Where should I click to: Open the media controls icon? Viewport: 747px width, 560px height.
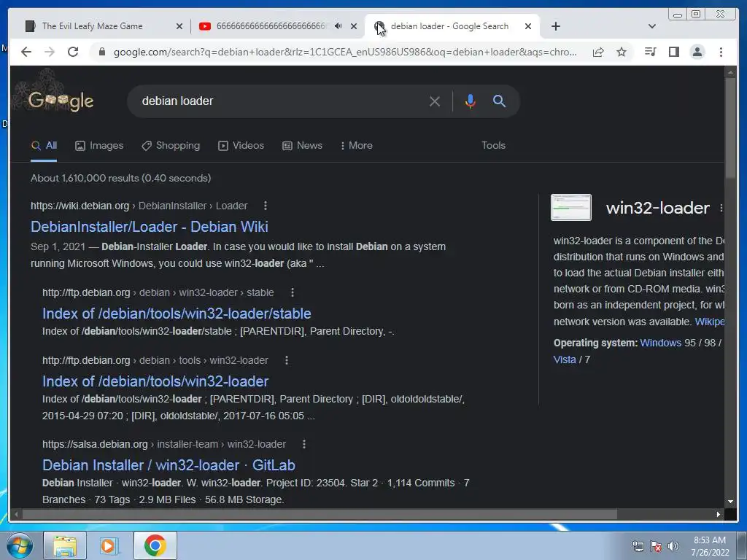click(x=650, y=52)
